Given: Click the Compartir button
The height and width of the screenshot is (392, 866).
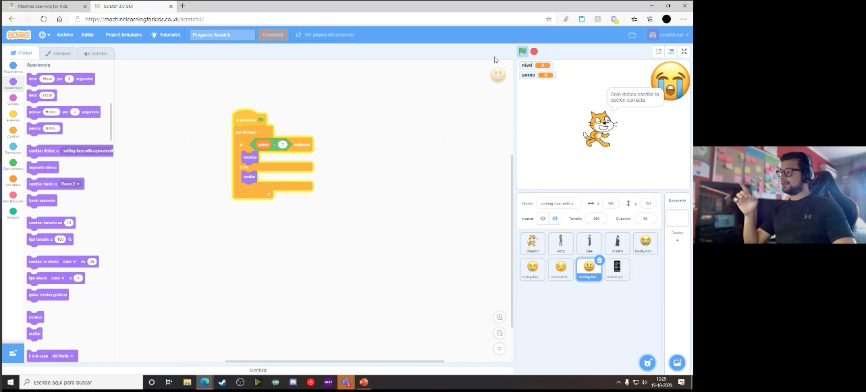Looking at the screenshot, I should pos(273,35).
